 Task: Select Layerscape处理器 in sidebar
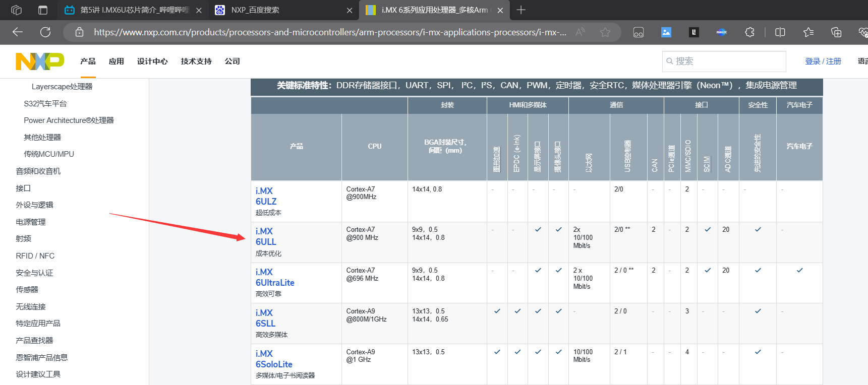62,87
